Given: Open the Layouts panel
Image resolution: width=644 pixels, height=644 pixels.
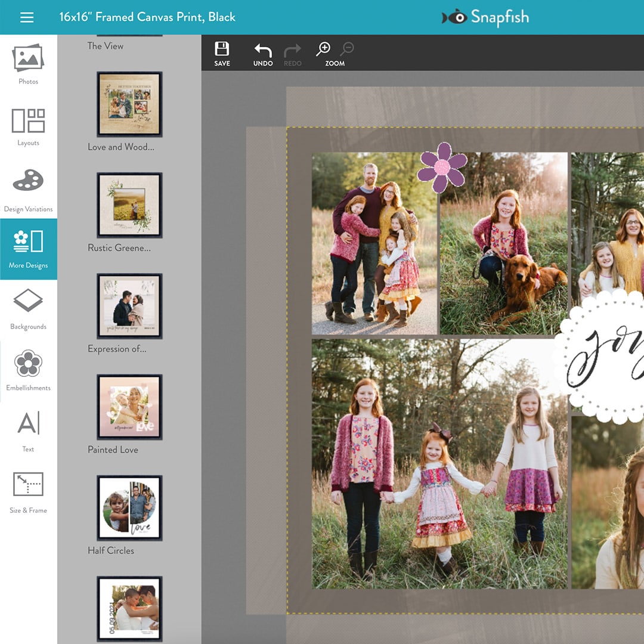Looking at the screenshot, I should pos(27,125).
